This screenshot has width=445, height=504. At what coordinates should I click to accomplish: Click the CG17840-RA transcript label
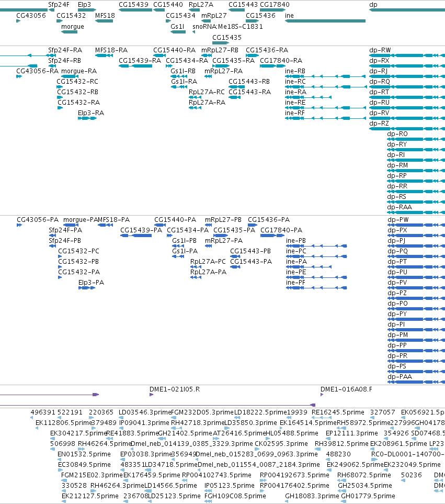click(x=281, y=60)
